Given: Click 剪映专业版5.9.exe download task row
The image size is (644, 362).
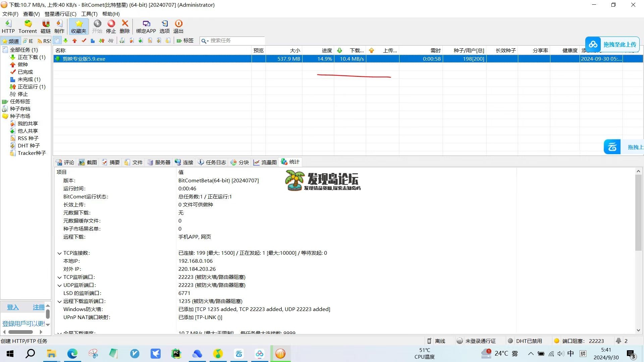Looking at the screenshot, I should (153, 59).
